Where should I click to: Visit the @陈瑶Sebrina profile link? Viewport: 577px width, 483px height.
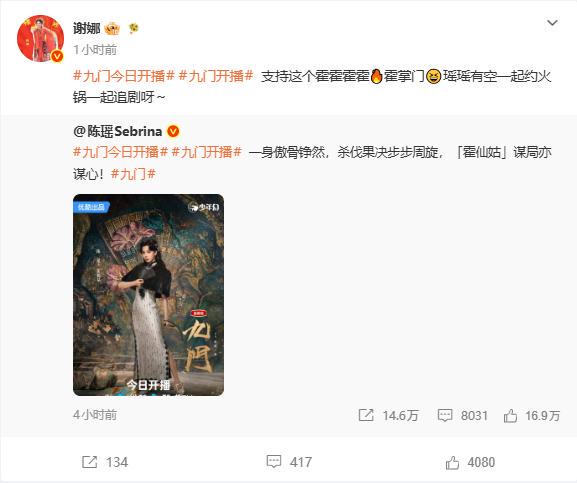[118, 131]
